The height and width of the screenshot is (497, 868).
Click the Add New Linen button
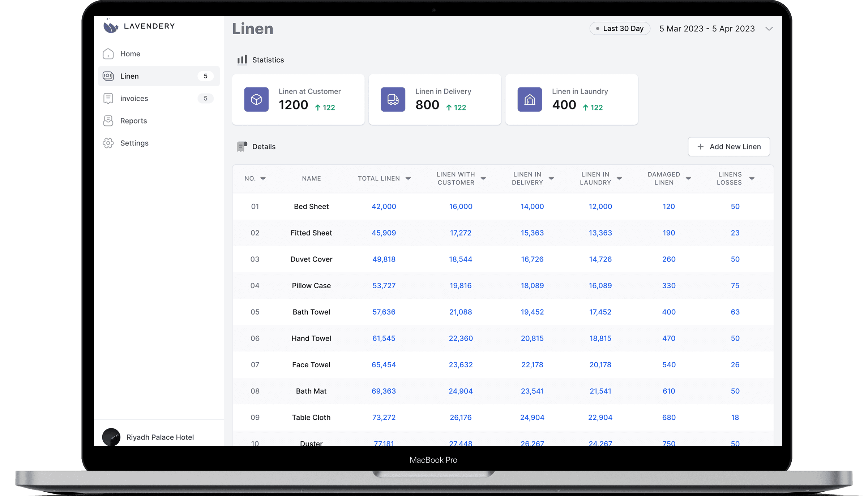729,147
